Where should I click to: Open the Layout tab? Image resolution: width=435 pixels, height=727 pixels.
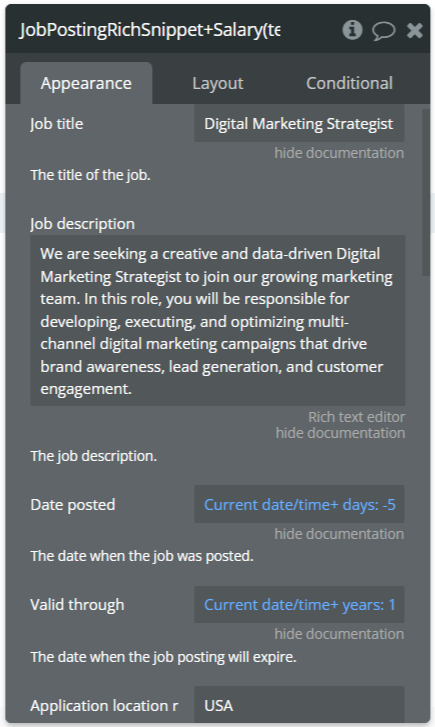pos(218,83)
